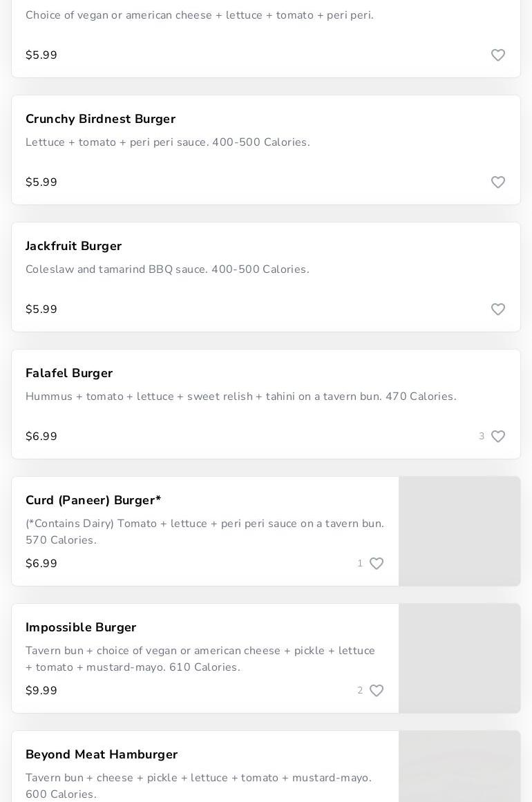Select Impossible Burger title
The height and width of the screenshot is (802, 532).
81,627
